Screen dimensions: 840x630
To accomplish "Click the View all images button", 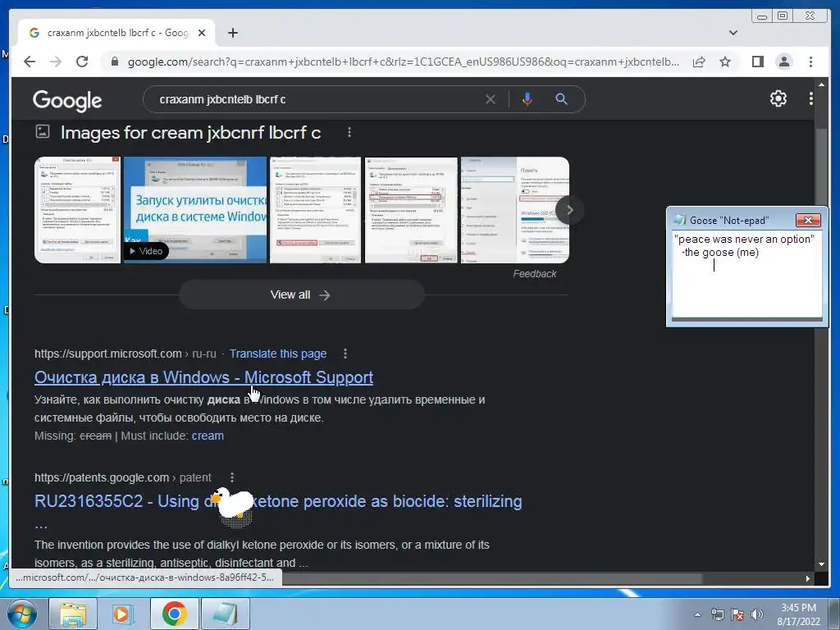I will coord(302,294).
